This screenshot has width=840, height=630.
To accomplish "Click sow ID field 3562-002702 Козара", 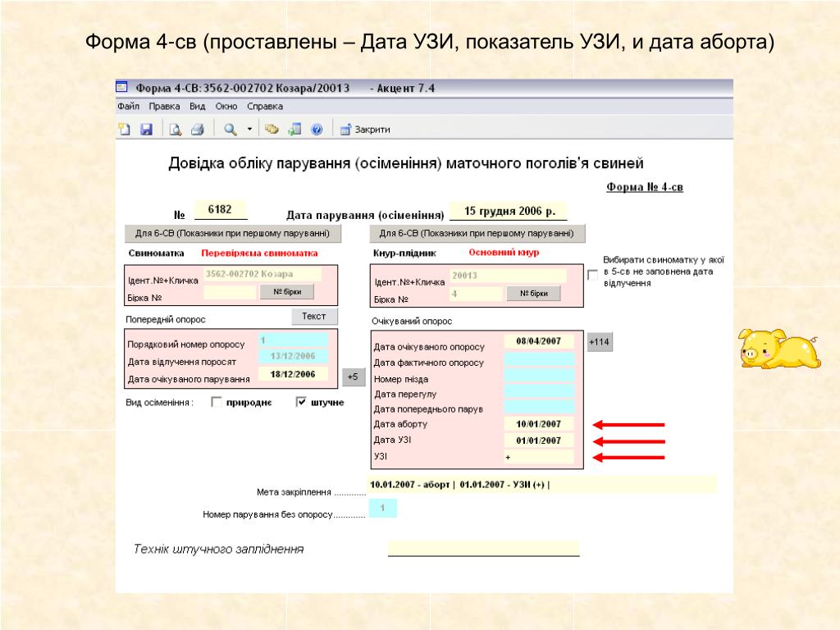I will click(x=262, y=274).
